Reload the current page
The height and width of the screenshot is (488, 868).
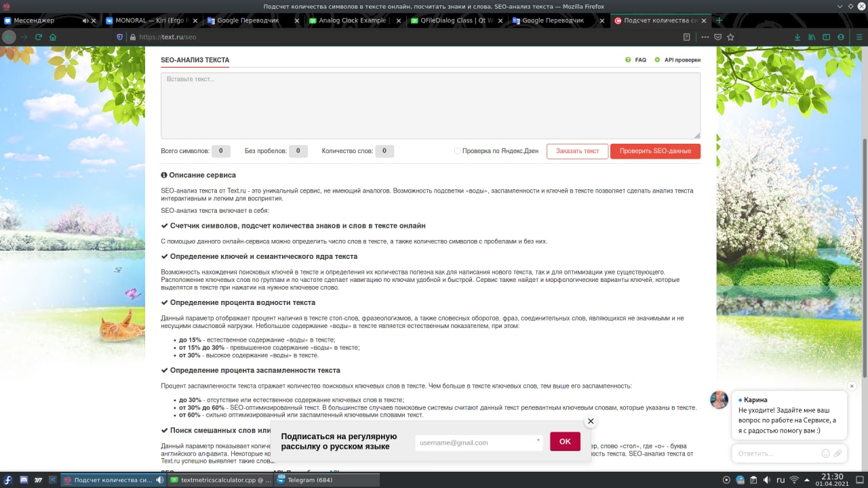pyautogui.click(x=39, y=37)
